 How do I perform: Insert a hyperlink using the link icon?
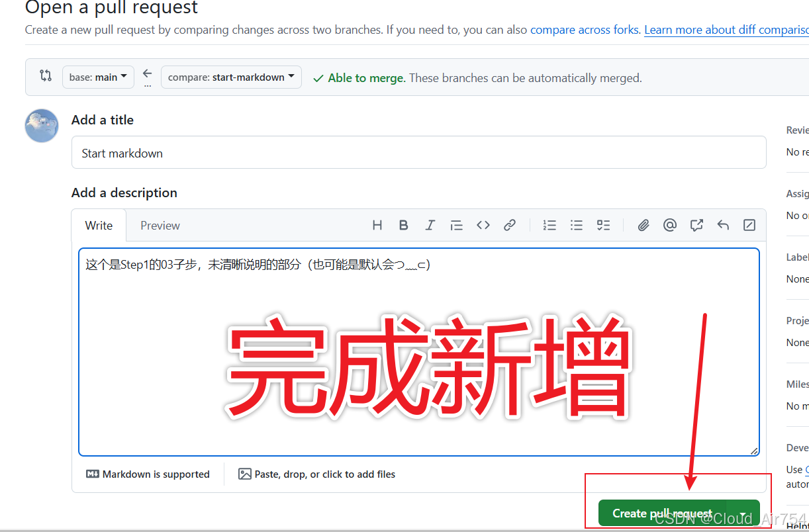coord(510,225)
